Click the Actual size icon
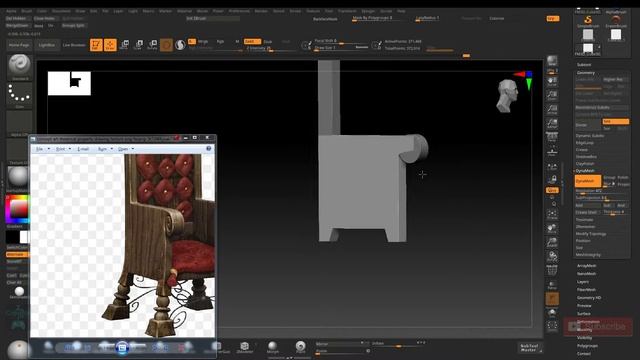 coord(552,109)
